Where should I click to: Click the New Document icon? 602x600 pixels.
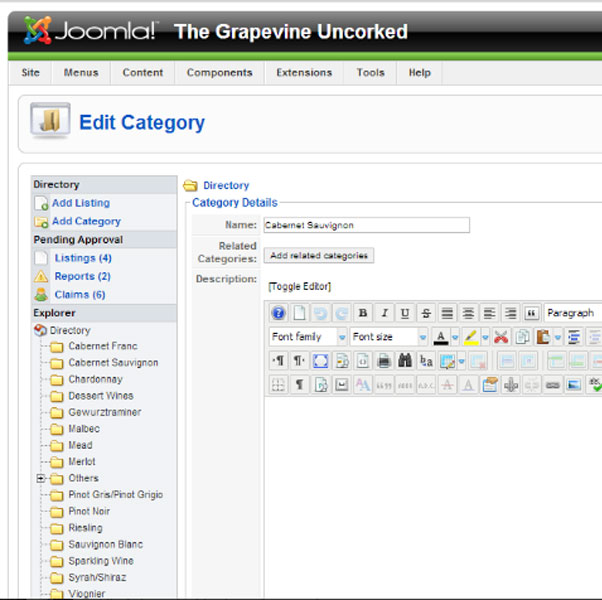[299, 313]
